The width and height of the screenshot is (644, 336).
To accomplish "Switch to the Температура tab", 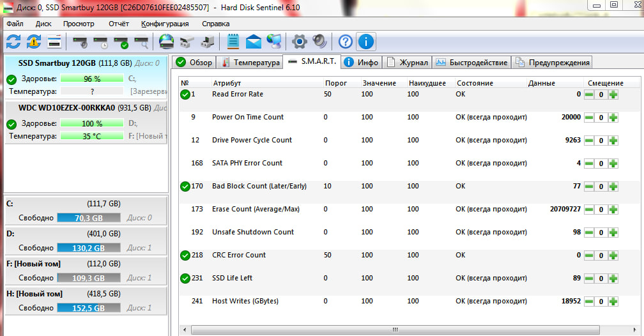I will coord(250,62).
